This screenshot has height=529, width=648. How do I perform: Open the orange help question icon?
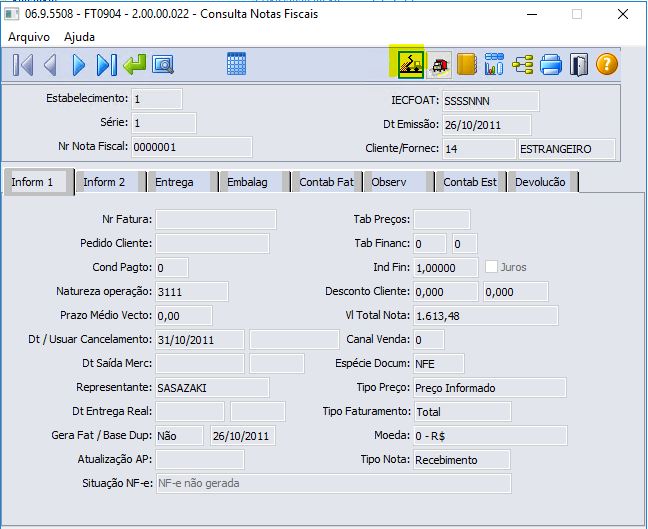click(607, 65)
